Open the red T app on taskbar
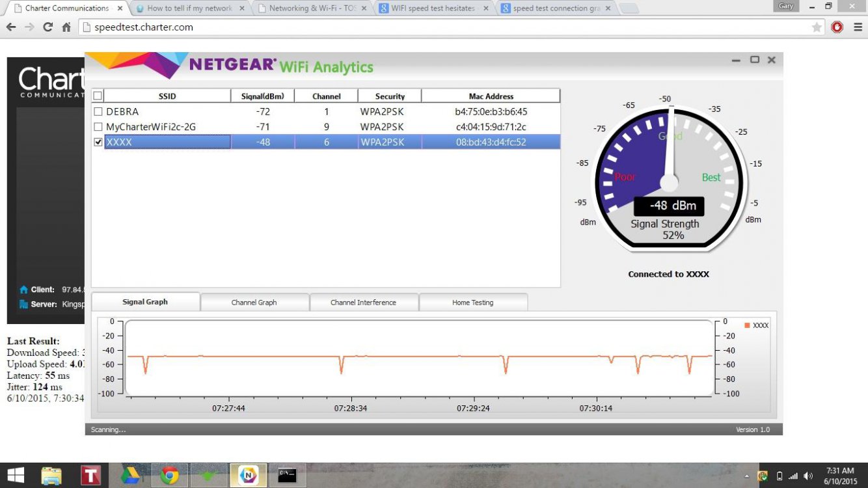Image resolution: width=868 pixels, height=488 pixels. pyautogui.click(x=90, y=476)
